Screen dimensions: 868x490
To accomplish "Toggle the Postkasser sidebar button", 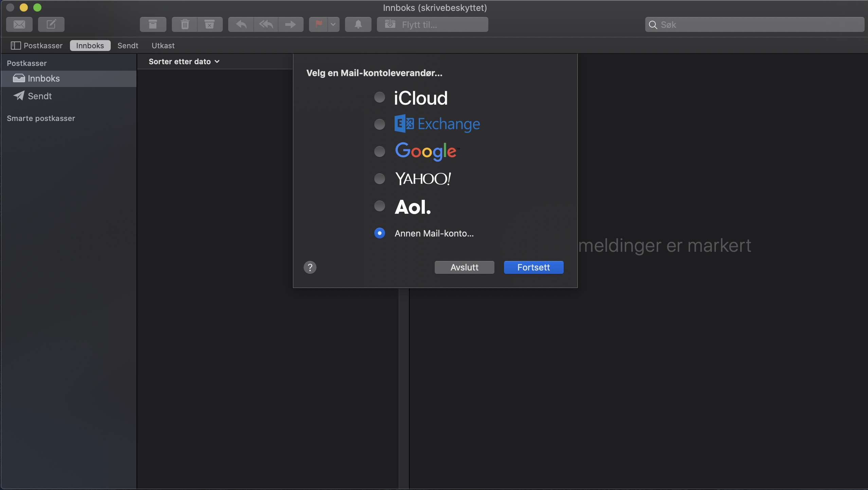I will tap(37, 46).
